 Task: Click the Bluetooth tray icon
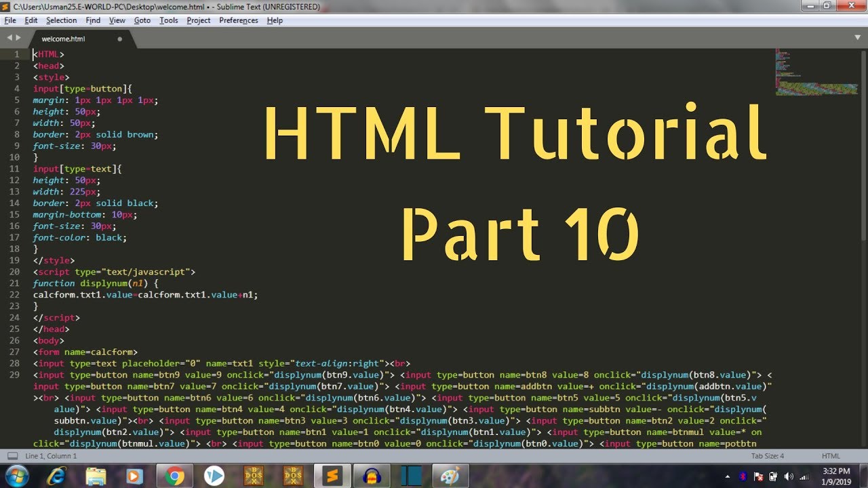(x=743, y=476)
